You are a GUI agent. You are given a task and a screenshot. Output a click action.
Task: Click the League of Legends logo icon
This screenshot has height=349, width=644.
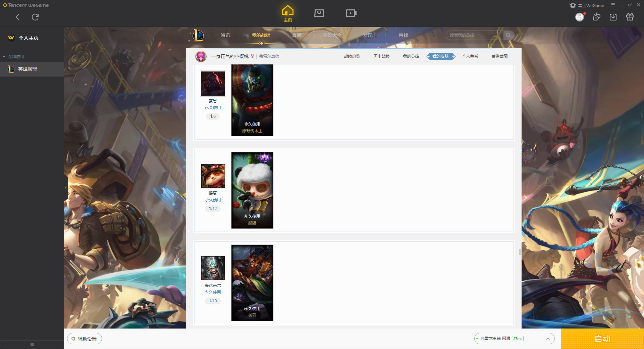(x=198, y=35)
